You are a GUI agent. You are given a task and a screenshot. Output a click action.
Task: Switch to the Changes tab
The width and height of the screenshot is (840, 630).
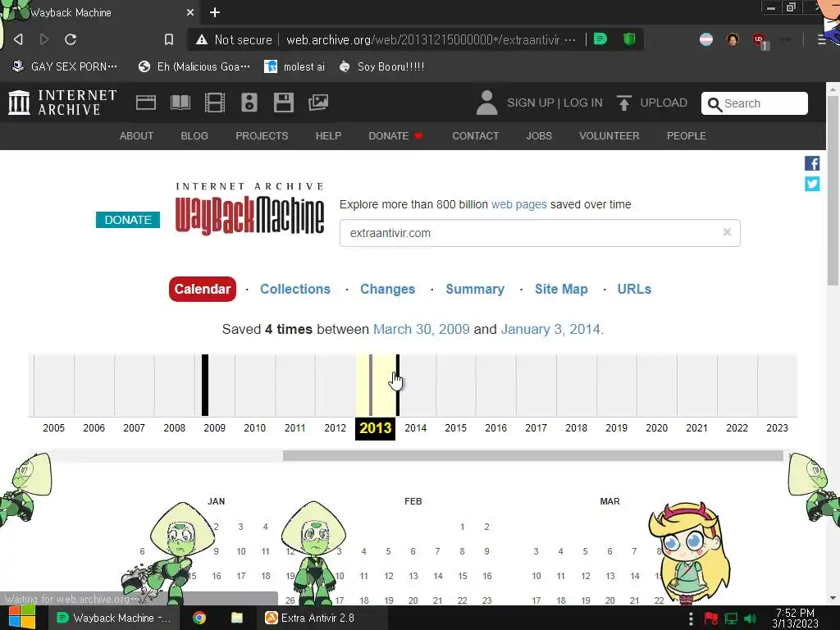(387, 289)
